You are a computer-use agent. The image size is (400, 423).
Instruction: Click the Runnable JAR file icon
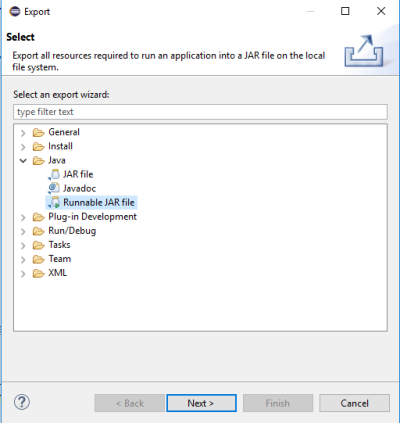[x=54, y=202]
